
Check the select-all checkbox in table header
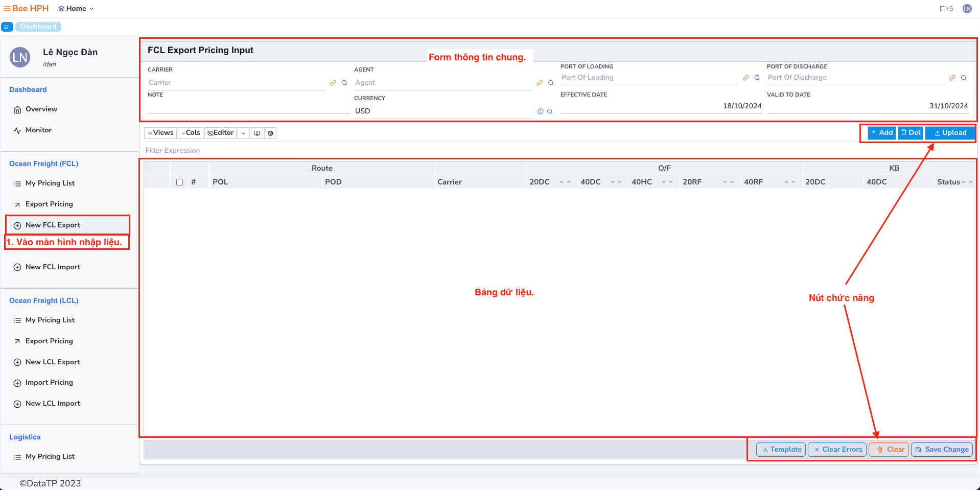[179, 181]
